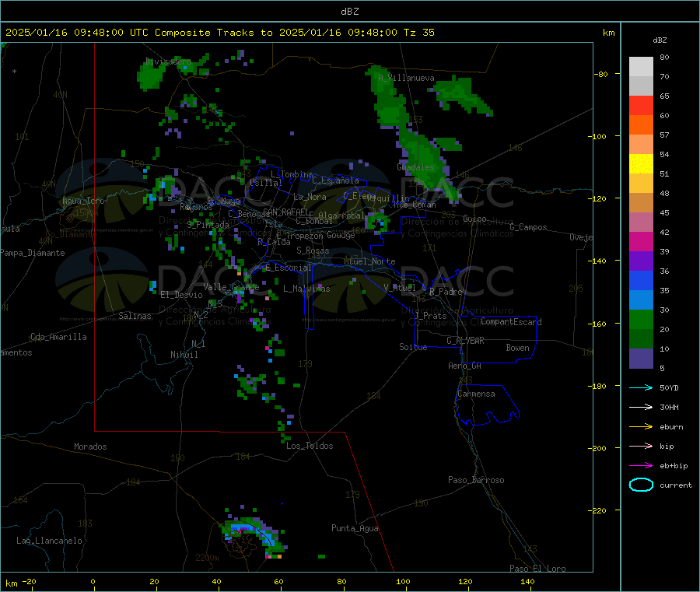Click the green echo over Divisadero
Image resolution: width=700 pixels, height=592 pixels.
coord(149,76)
